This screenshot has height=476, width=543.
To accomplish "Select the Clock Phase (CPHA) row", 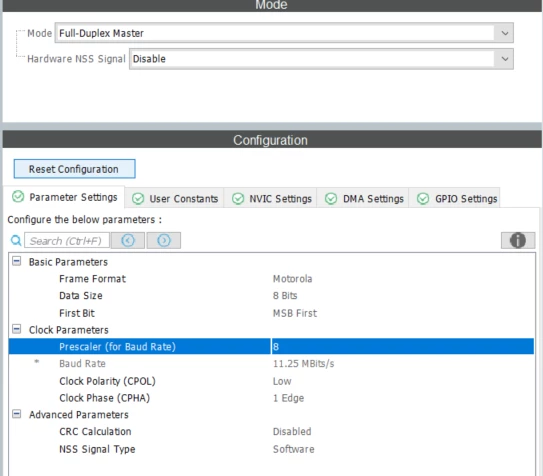I will (x=271, y=398).
